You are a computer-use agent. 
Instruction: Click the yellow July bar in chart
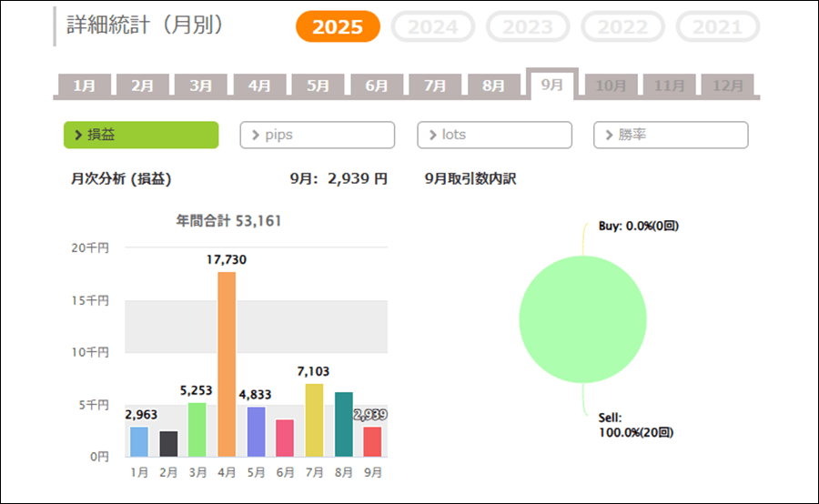pos(313,419)
